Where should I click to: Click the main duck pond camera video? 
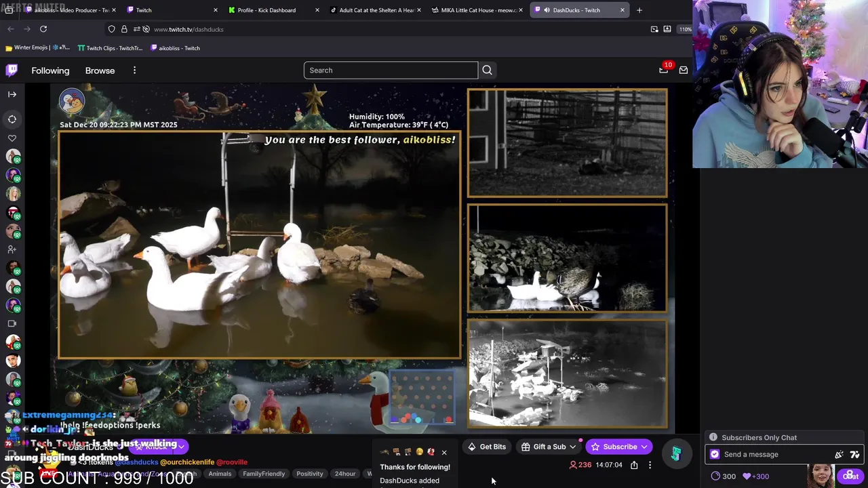(260, 245)
